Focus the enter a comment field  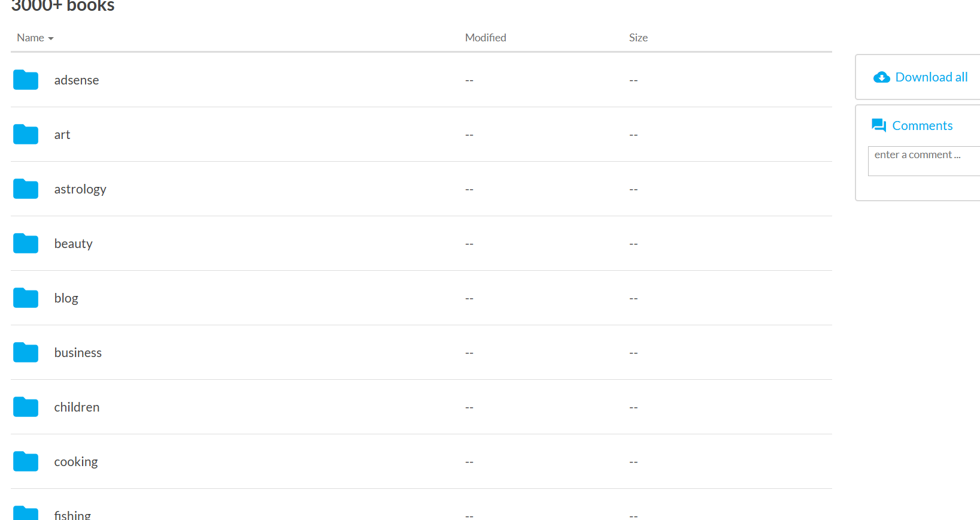click(x=924, y=161)
